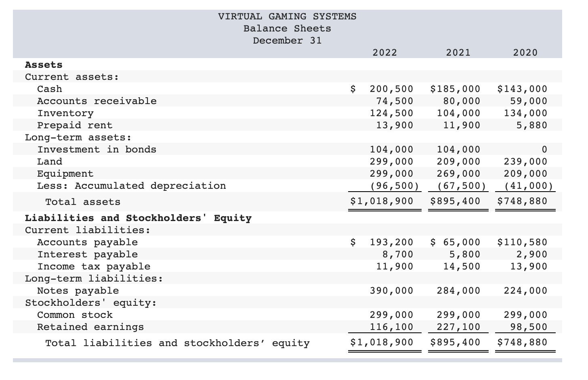Select Notes payable 2021 value 284,000

pos(459,291)
